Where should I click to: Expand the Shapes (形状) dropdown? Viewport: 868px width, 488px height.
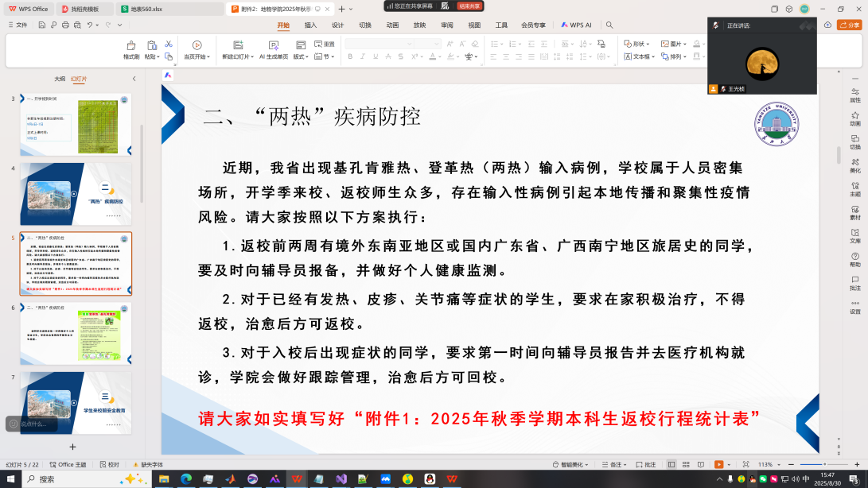(637, 44)
